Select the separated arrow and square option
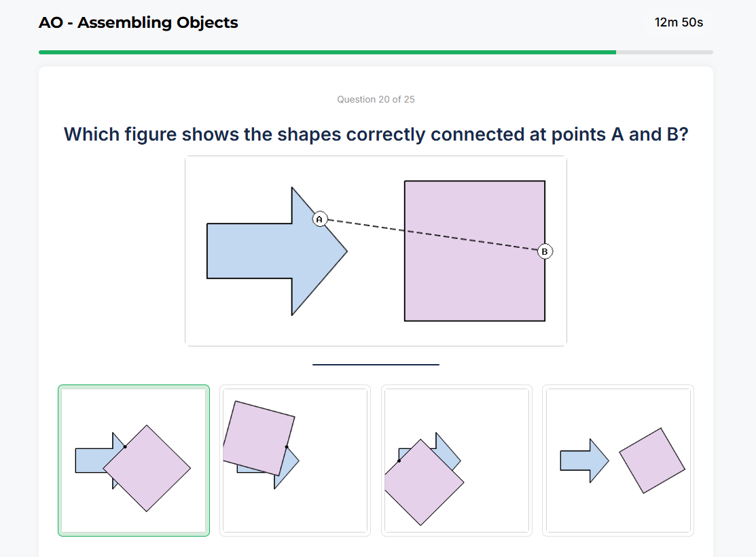 click(617, 460)
